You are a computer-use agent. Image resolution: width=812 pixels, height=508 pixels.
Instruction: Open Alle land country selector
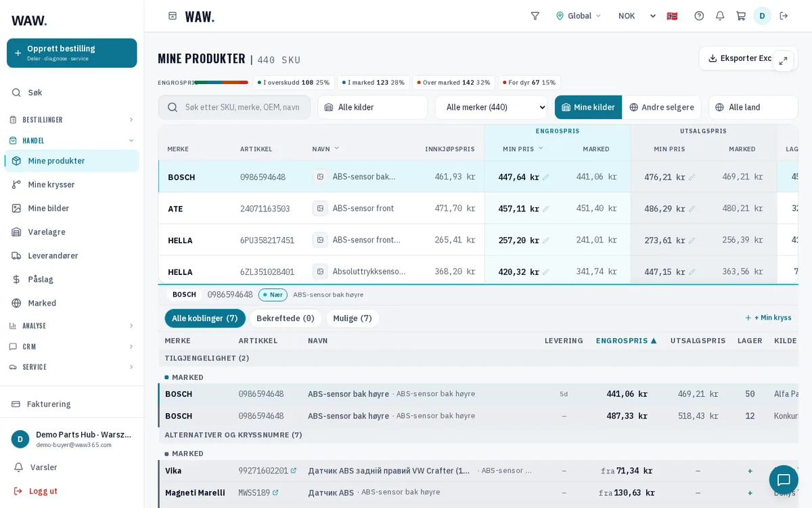click(753, 107)
